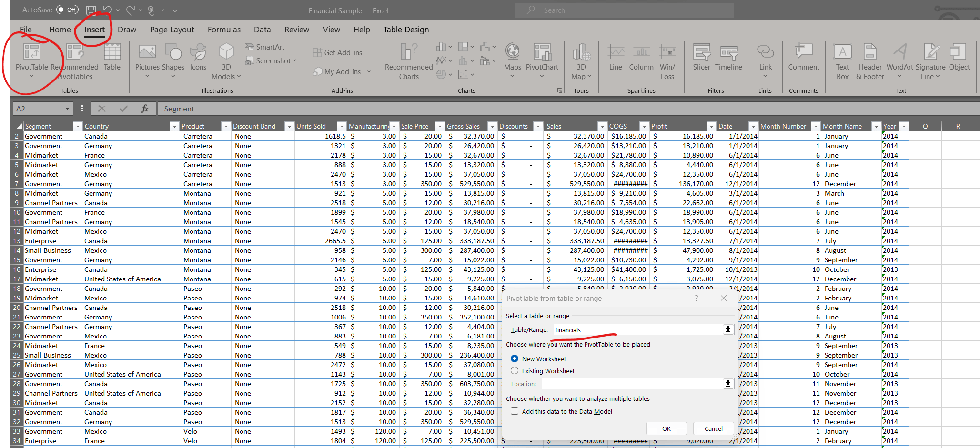Open the Table Design tab

click(x=406, y=30)
